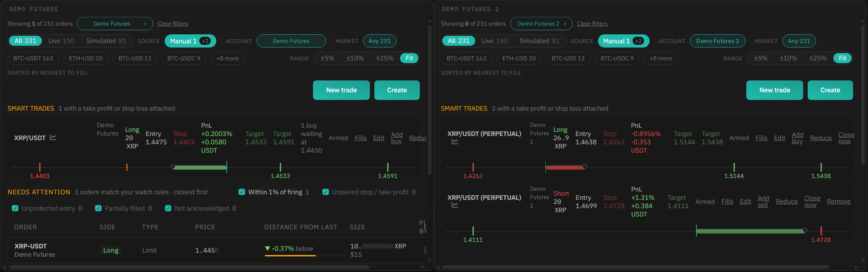Toggle Within 1% of firing checkbox

tap(242, 192)
